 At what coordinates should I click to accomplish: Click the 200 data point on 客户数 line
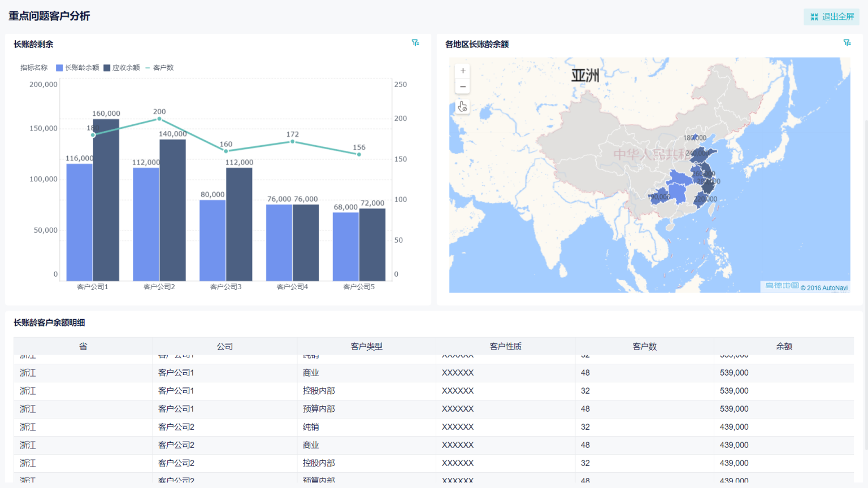tap(159, 119)
